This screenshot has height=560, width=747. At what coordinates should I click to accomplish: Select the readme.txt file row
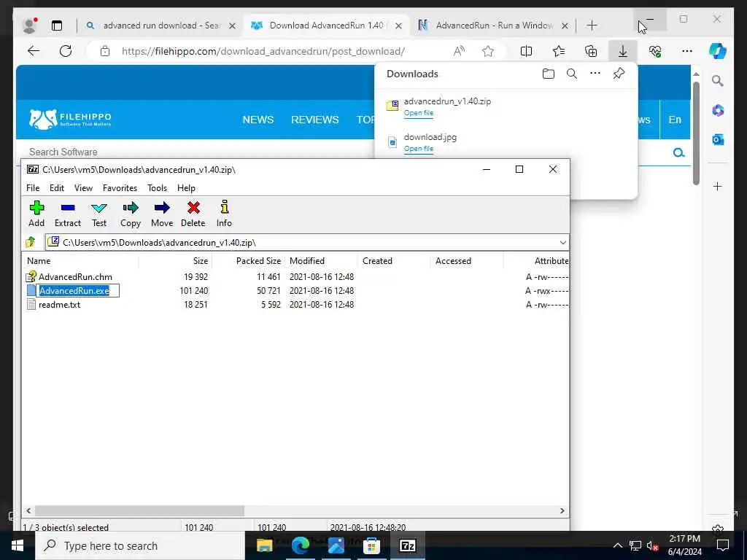295,305
